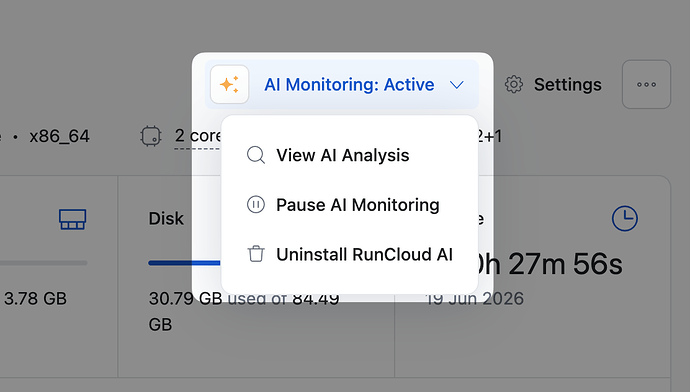Open the three-dots more options button
The image size is (690, 392).
point(646,84)
